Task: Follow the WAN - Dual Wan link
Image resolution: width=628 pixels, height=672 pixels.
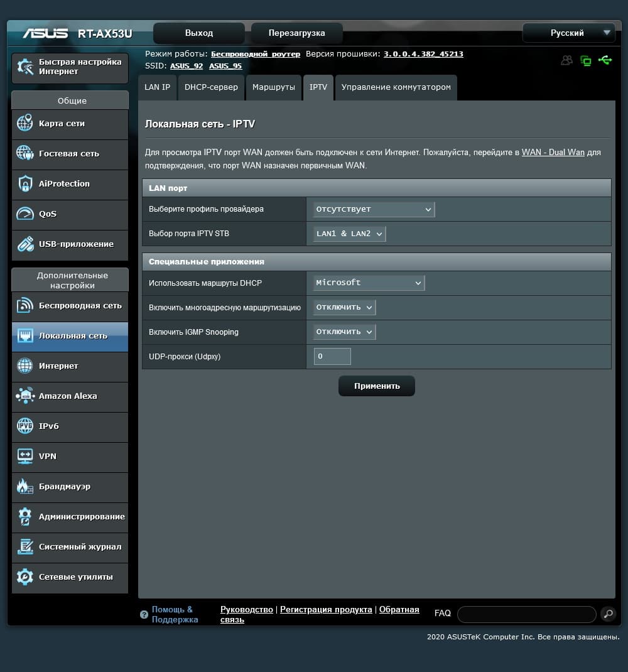Action: [x=553, y=152]
